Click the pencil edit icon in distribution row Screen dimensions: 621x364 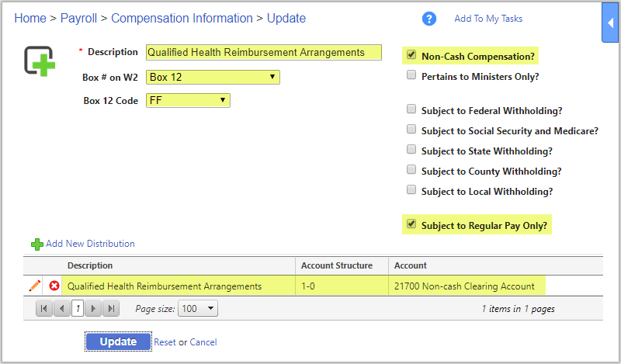[35, 286]
